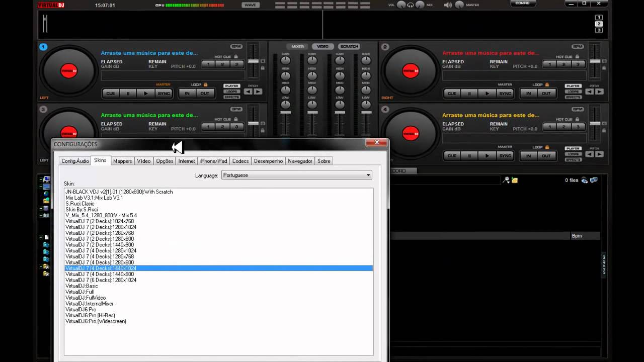Image resolution: width=644 pixels, height=362 pixels.
Task: Toggle hot cue lock on deck 4
Action: (x=577, y=119)
